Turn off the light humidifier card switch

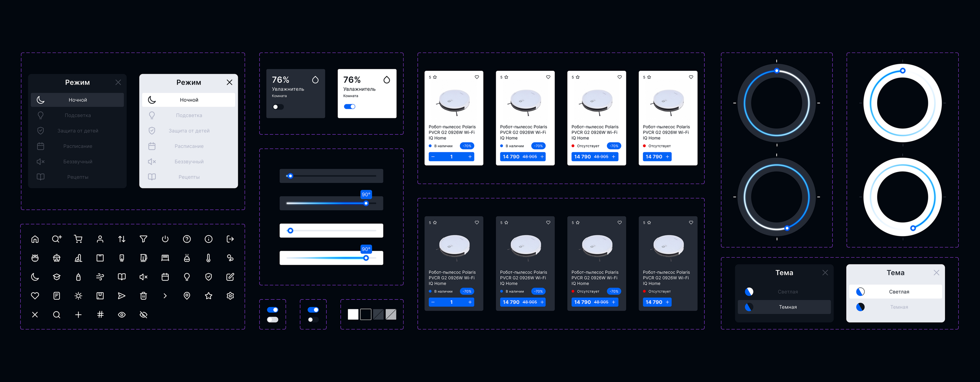350,107
